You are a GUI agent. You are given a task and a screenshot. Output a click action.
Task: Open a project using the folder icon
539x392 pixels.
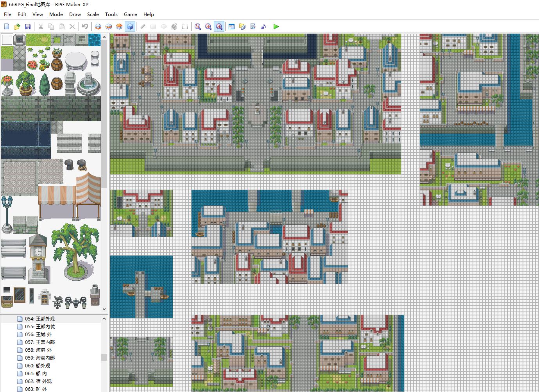[17, 27]
